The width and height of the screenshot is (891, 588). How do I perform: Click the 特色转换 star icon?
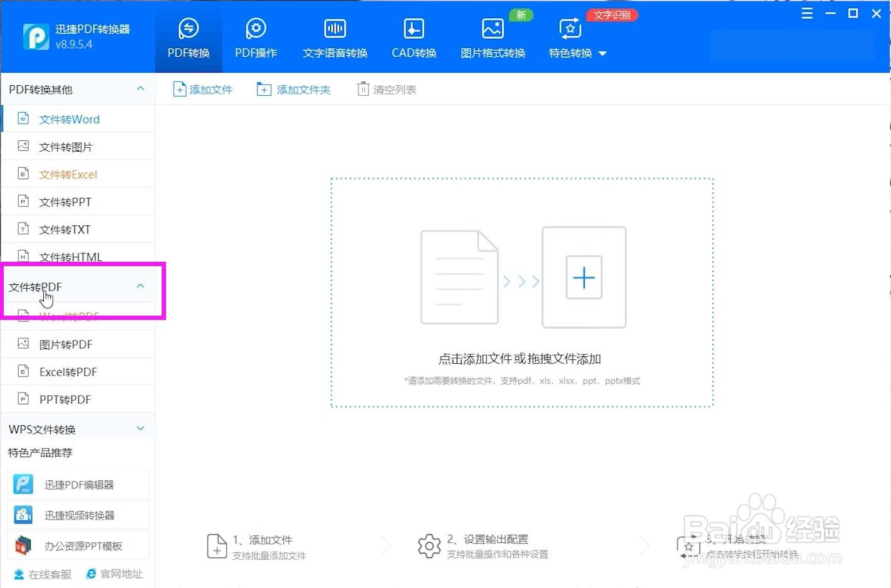(570, 28)
